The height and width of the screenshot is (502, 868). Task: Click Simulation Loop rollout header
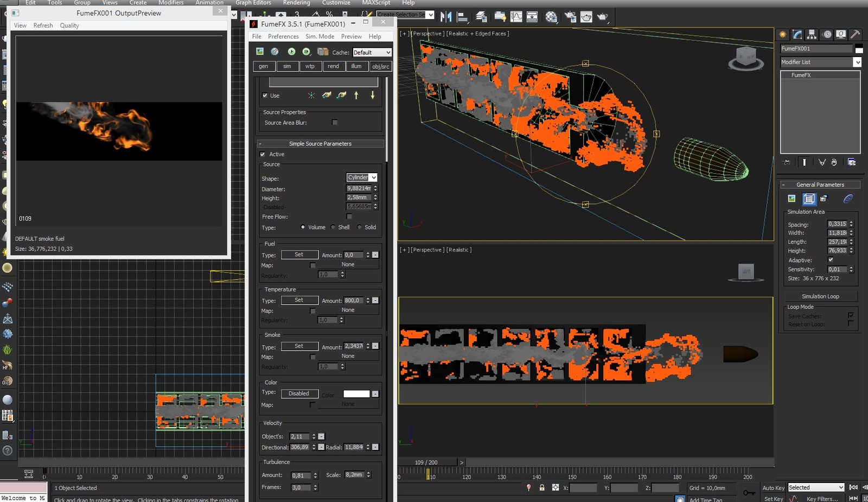pyautogui.click(x=820, y=296)
